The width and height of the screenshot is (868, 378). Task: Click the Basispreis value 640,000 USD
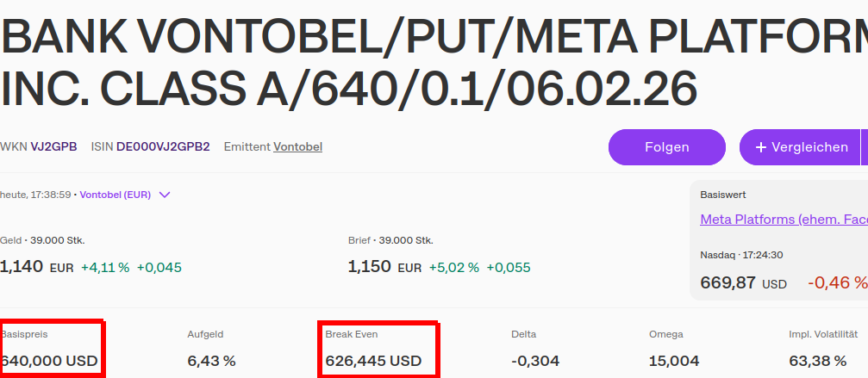pos(49,361)
